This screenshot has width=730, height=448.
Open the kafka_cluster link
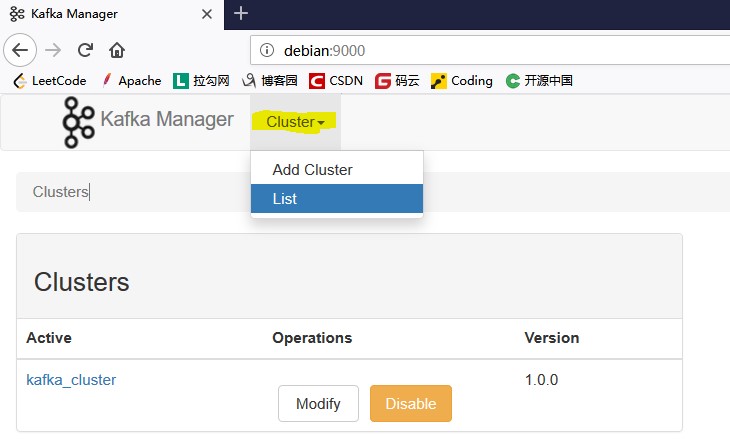pos(71,380)
